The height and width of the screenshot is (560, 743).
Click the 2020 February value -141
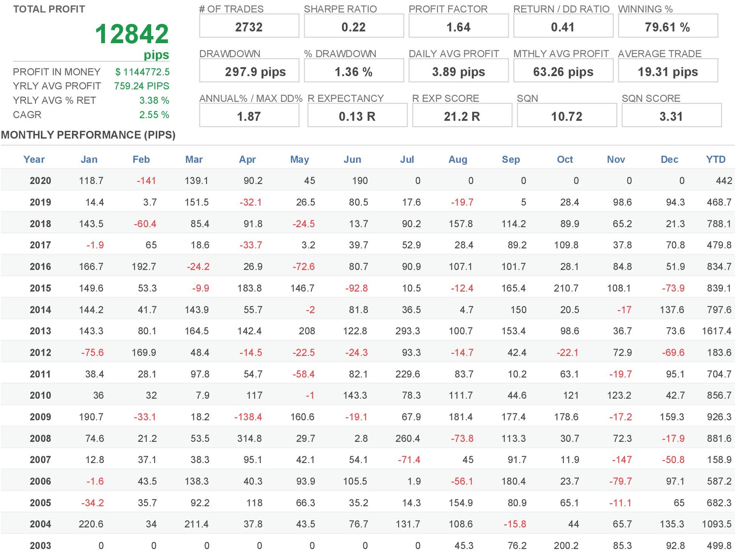(146, 181)
